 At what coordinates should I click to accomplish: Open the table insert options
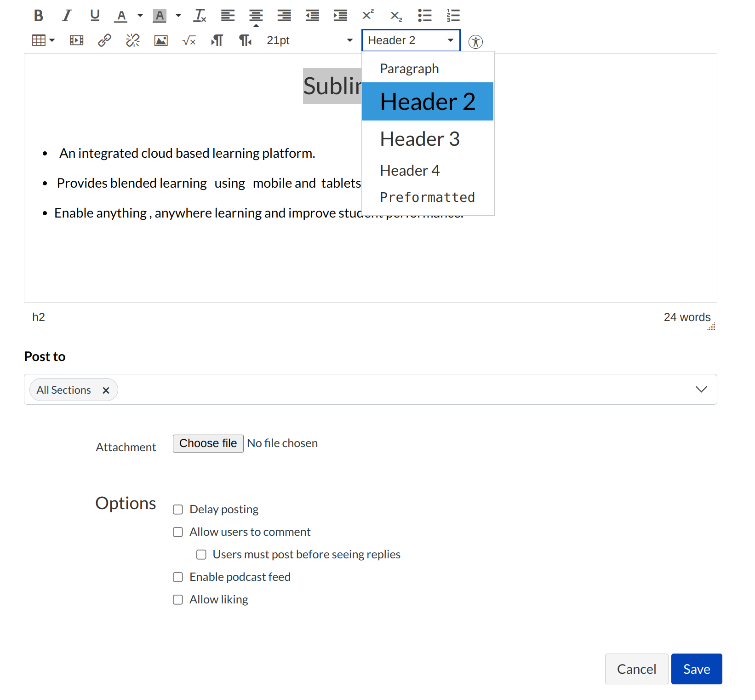coord(43,40)
